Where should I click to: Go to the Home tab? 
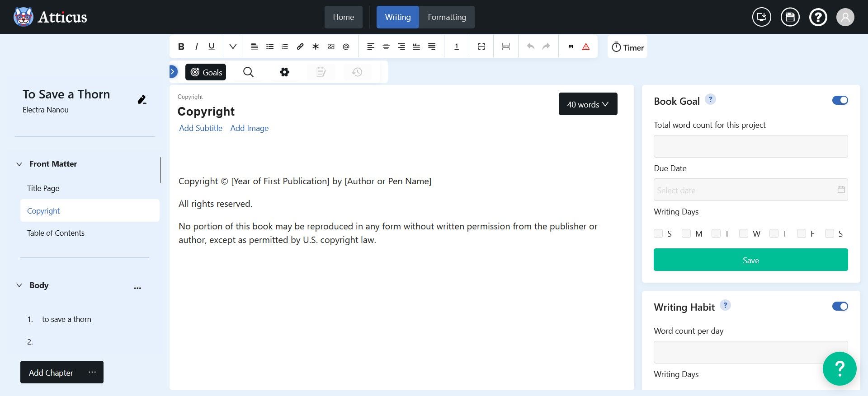click(x=343, y=17)
